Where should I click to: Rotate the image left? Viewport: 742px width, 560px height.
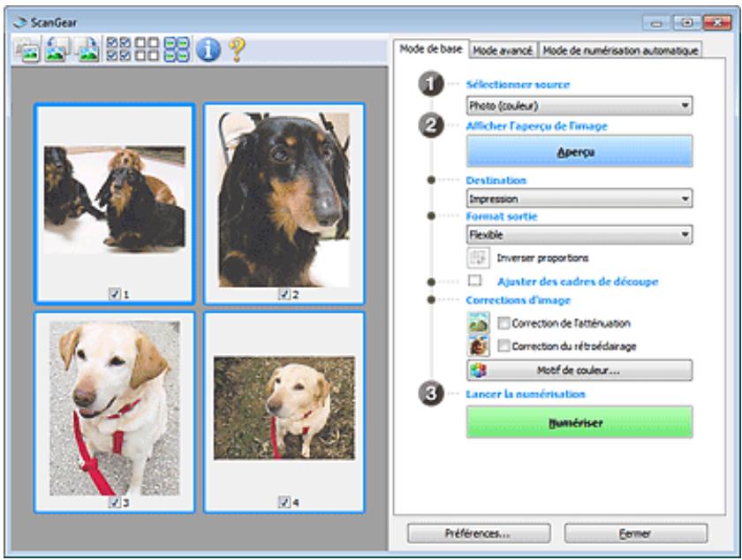(57, 49)
